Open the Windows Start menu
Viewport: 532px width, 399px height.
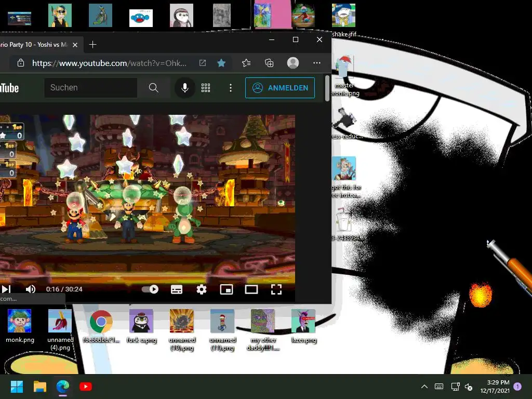pyautogui.click(x=17, y=387)
